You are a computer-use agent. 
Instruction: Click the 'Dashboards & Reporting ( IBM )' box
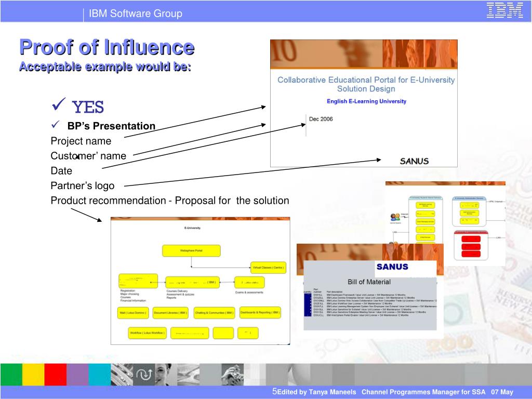260,312
